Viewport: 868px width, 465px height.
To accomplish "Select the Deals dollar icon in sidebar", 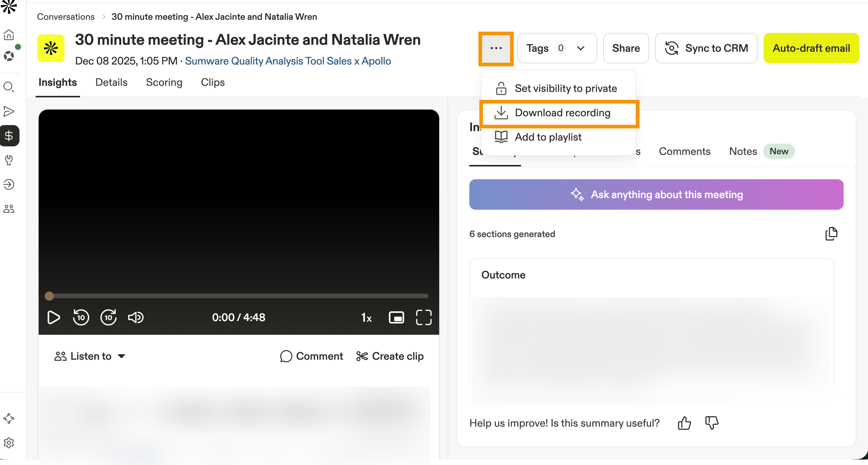I will point(9,136).
